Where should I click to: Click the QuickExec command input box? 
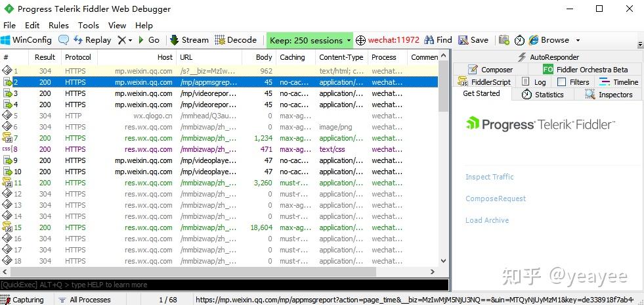(x=225, y=285)
